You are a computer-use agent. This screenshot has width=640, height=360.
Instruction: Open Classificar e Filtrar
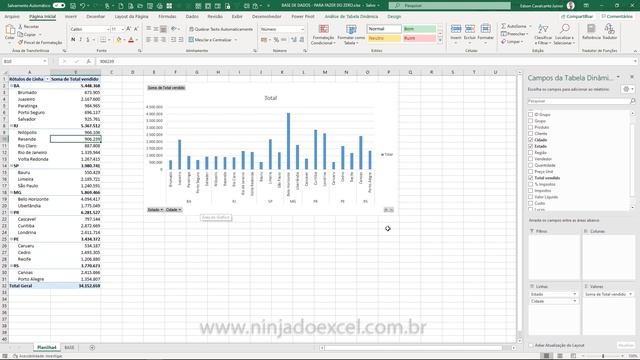[x=543, y=34]
